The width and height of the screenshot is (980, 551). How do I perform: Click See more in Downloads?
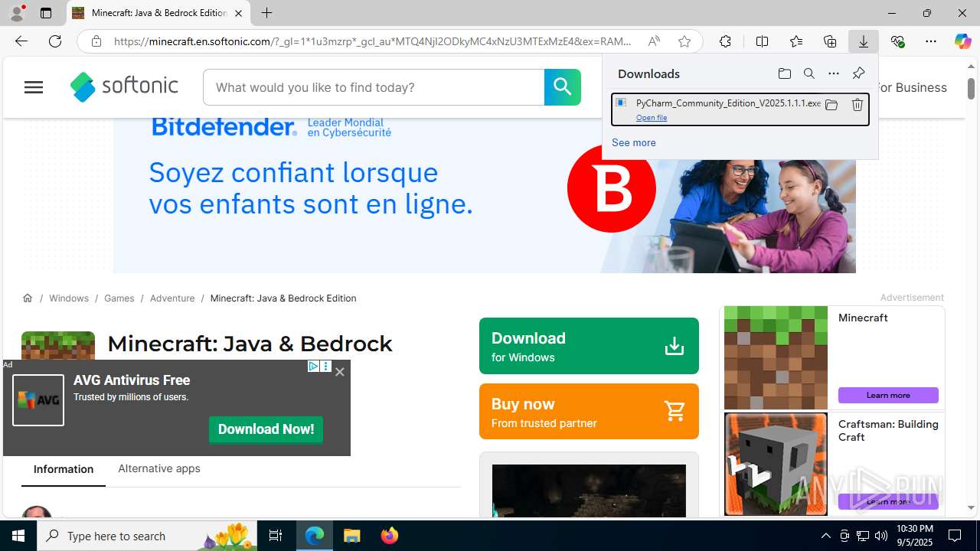634,142
